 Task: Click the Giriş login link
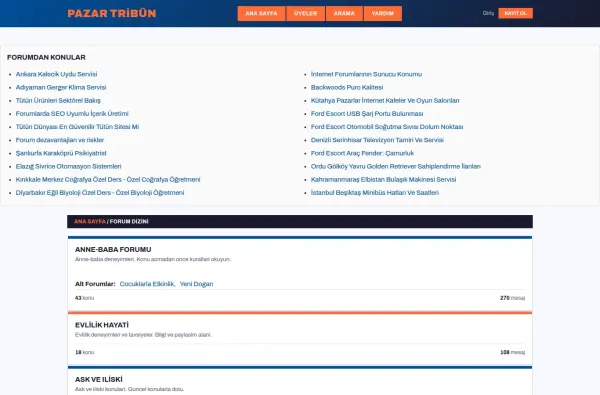tap(488, 13)
